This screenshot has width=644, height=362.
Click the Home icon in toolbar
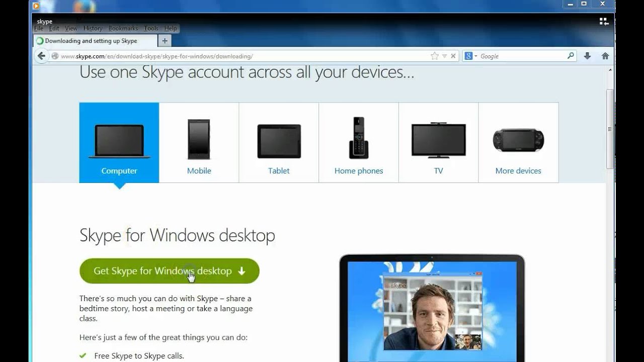click(x=605, y=56)
